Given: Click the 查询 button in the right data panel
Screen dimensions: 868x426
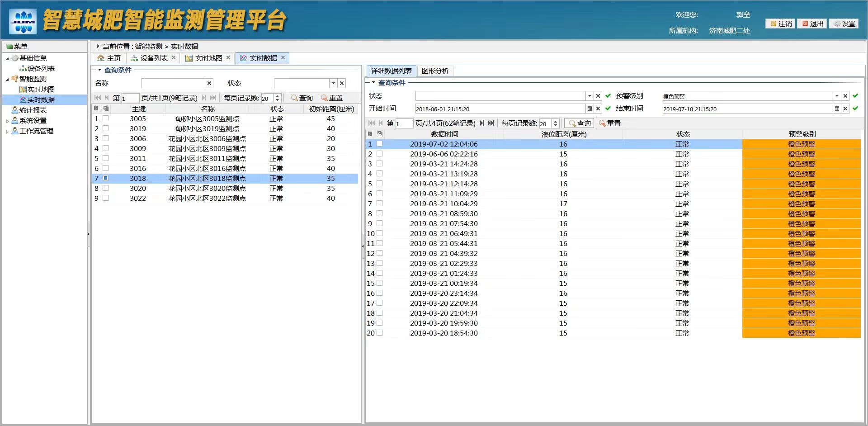Looking at the screenshot, I should pos(580,123).
